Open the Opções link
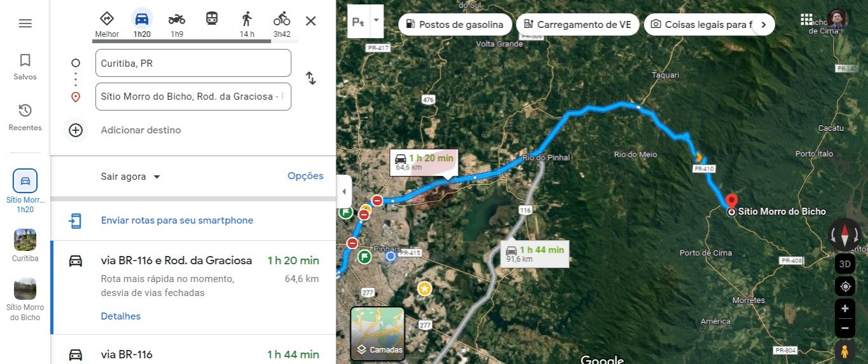868x364 pixels. (305, 176)
